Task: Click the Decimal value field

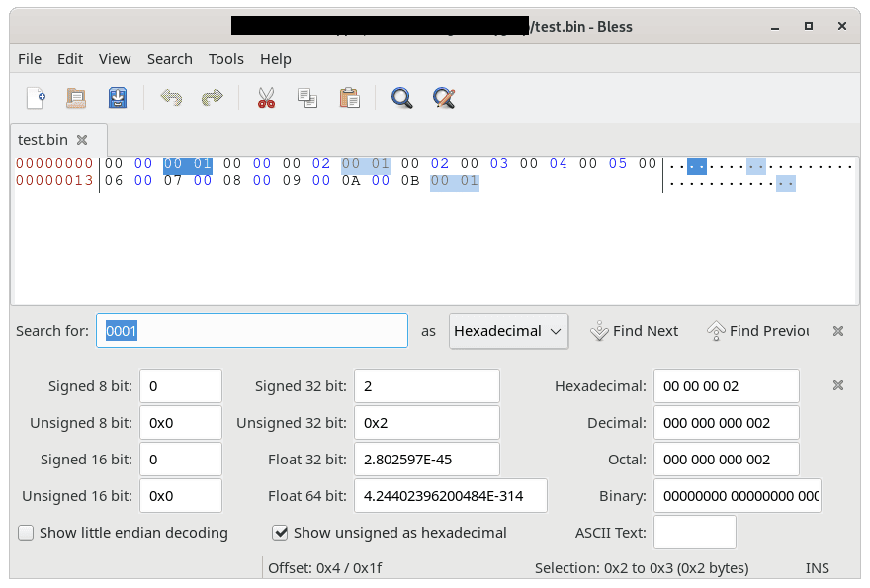Action: click(727, 423)
